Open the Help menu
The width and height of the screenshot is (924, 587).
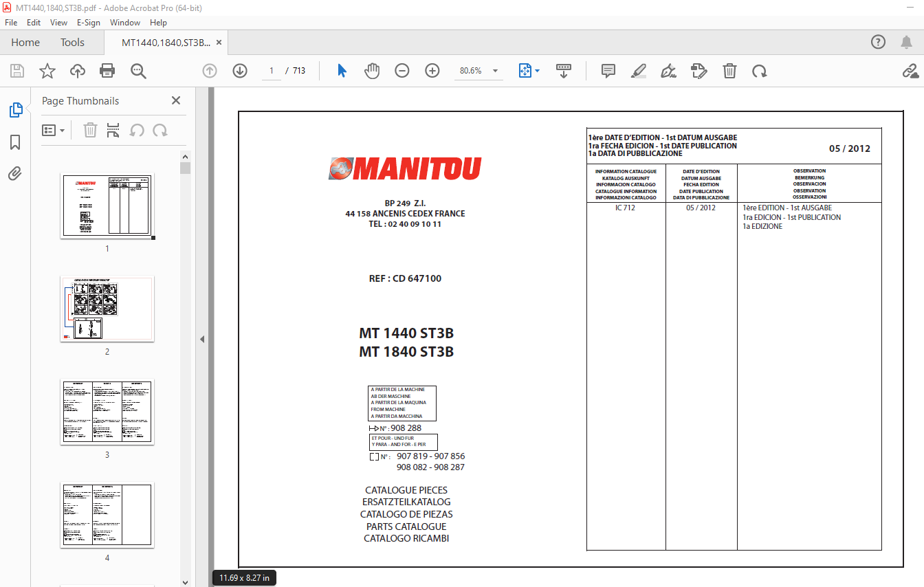pyautogui.click(x=159, y=23)
